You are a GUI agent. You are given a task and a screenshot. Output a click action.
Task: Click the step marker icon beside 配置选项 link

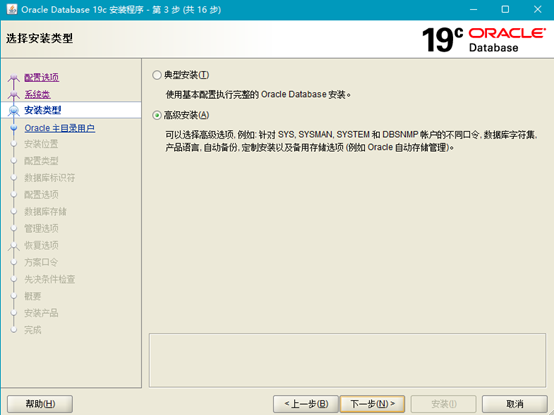13,78
